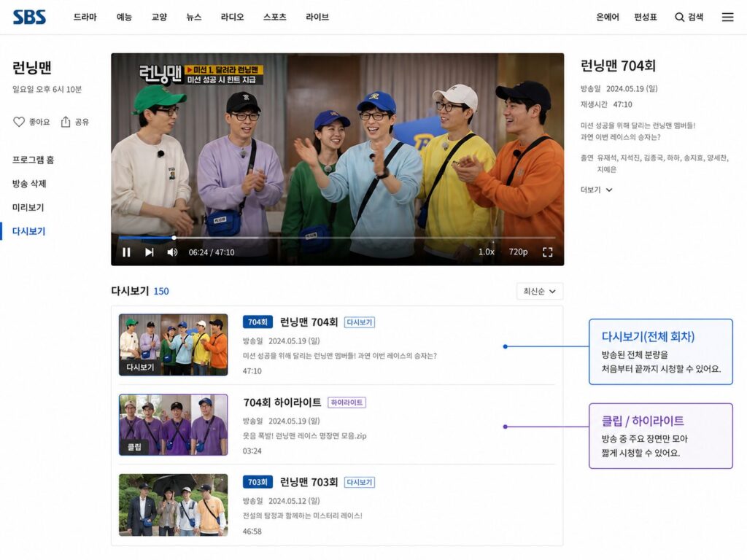The height and width of the screenshot is (560, 747).
Task: Click 다시보기 tag beside 런닝맨 703회
Action: pos(359,483)
